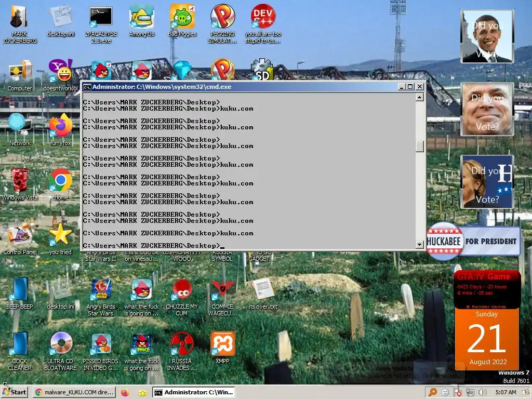532x399 pixels.
Task: Select the Administrator cmd taskbar button
Action: 194,392
